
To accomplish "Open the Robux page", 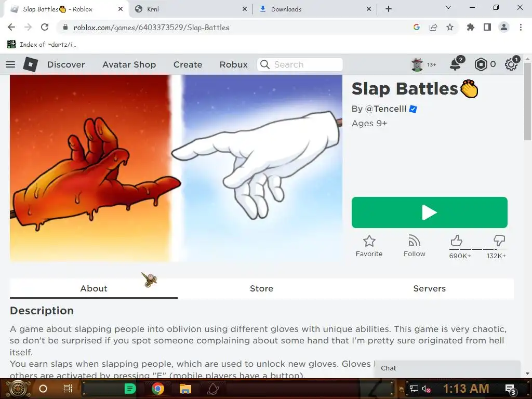I will [233, 64].
